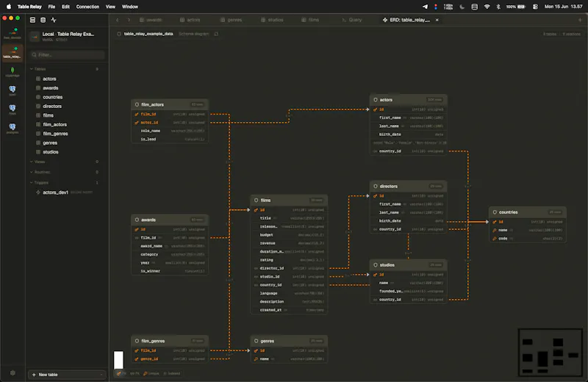Open the film_genres table in sidebar
The height and width of the screenshot is (382, 588).
pyautogui.click(x=55, y=134)
